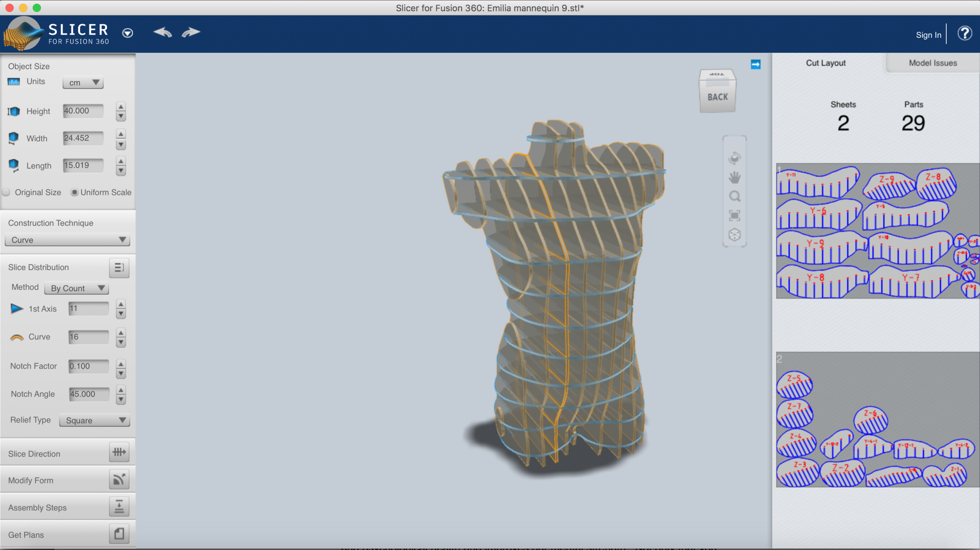Click the Notch Factor value field

click(x=88, y=366)
